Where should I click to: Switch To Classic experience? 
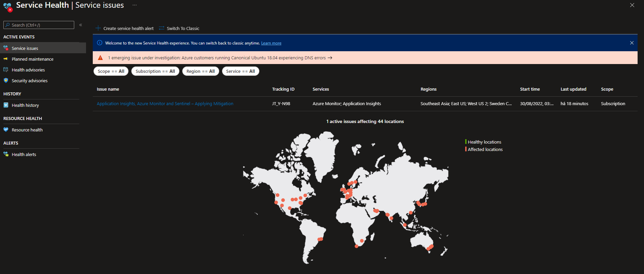click(183, 28)
